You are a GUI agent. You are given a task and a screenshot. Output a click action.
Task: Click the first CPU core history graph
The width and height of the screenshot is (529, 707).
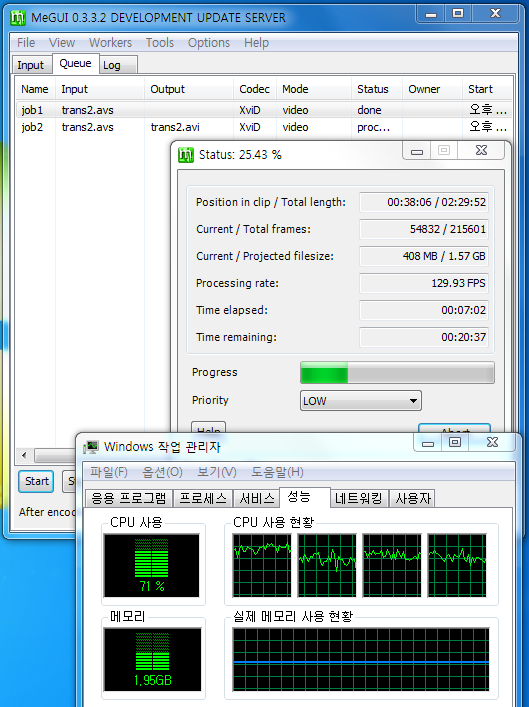[262, 565]
